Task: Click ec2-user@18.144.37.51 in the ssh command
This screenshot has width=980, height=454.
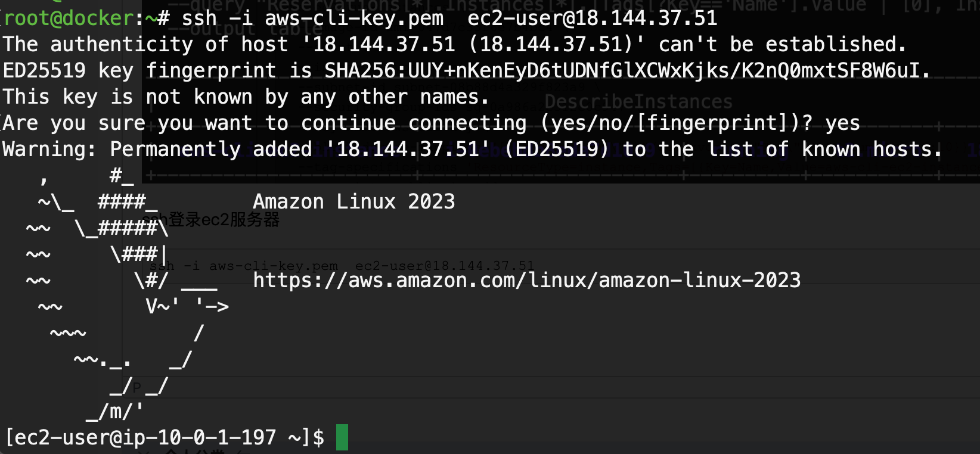Action: coord(592,18)
